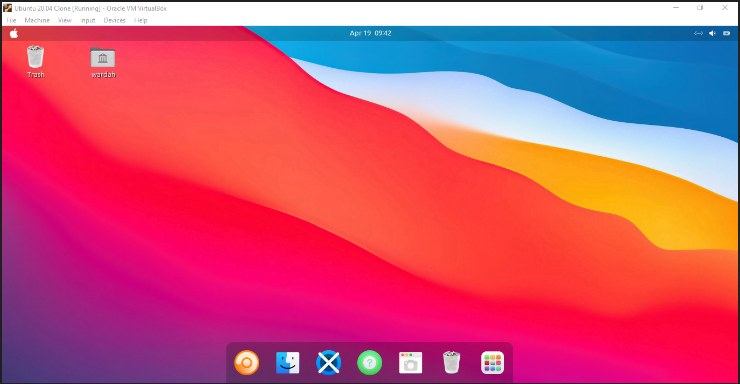Open VirtualBox View menu
Image resolution: width=740 pixels, height=384 pixels.
[65, 20]
